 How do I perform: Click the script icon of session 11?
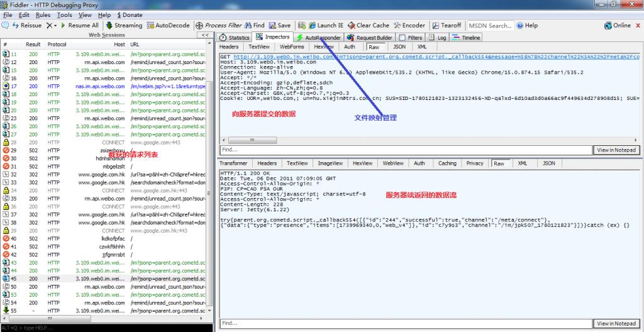click(x=6, y=54)
